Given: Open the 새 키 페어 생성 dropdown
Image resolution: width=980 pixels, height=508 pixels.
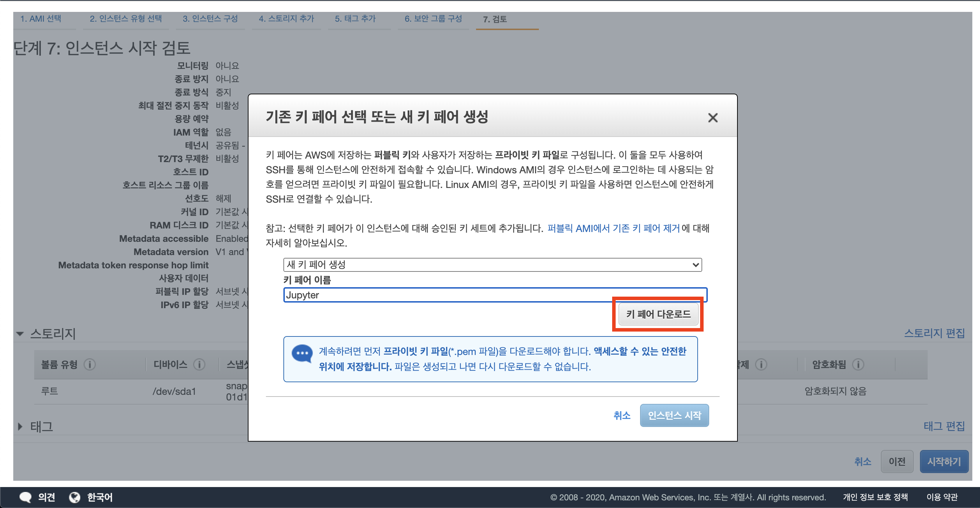Looking at the screenshot, I should click(x=492, y=265).
